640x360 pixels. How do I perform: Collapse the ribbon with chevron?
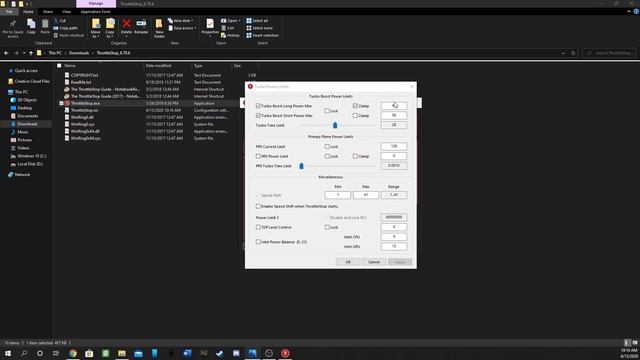(x=629, y=11)
